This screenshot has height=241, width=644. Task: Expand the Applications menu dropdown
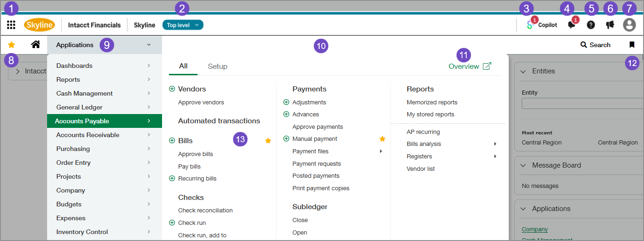[x=104, y=45]
